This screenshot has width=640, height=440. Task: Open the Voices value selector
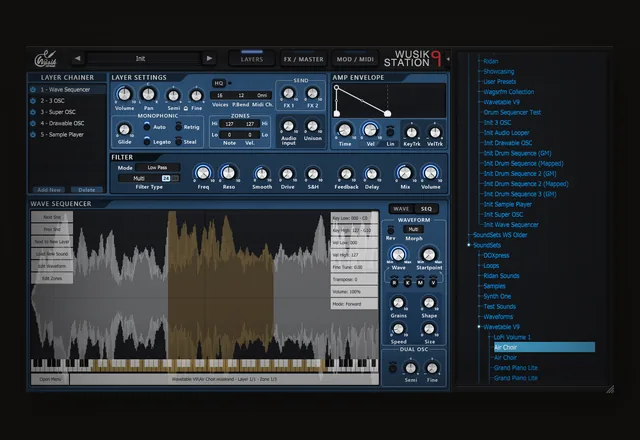click(220, 96)
